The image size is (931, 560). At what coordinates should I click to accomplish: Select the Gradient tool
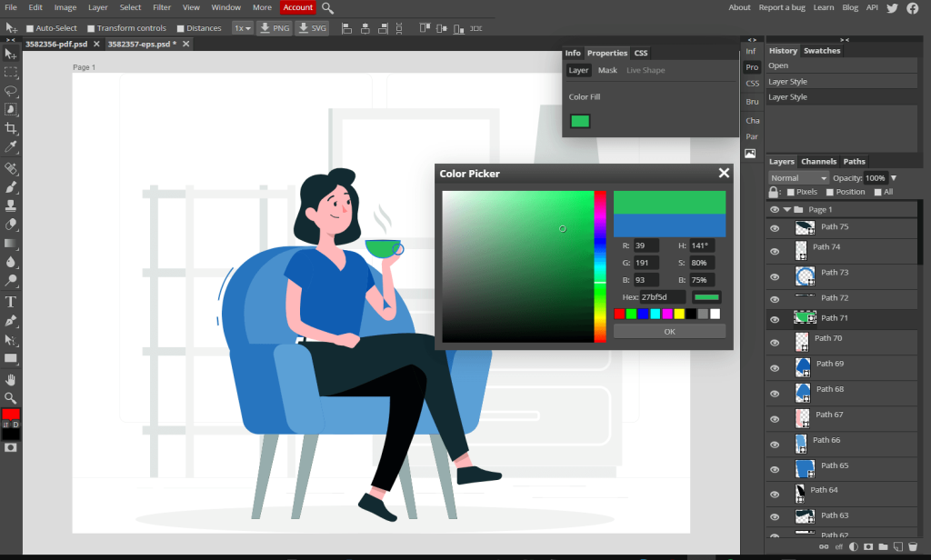tap(11, 244)
